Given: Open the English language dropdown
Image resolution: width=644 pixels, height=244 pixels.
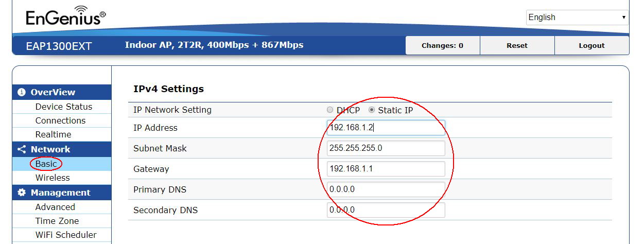Looking at the screenshot, I should (577, 17).
